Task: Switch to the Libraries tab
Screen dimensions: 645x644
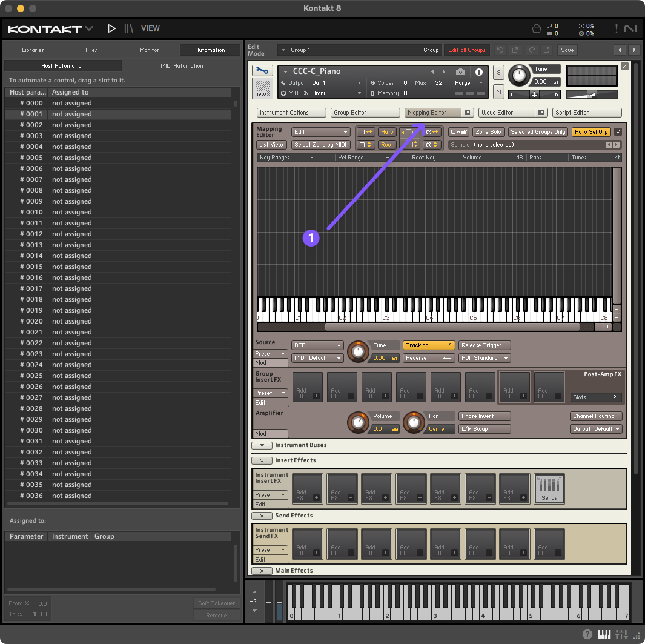Action: 33,50
